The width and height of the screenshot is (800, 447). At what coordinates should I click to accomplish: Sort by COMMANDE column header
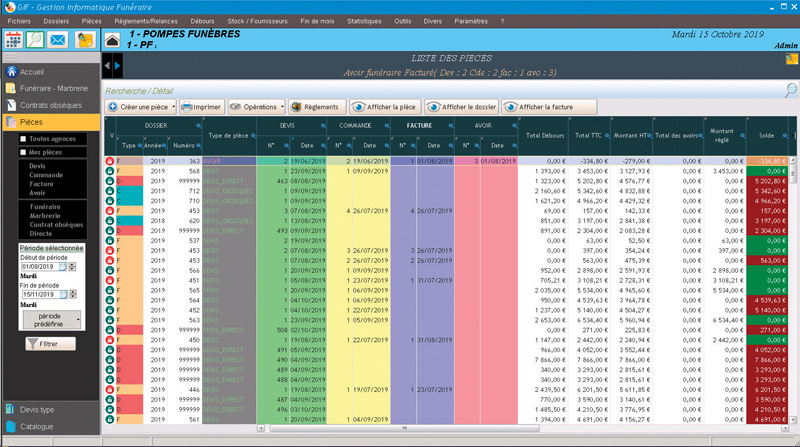[356, 126]
